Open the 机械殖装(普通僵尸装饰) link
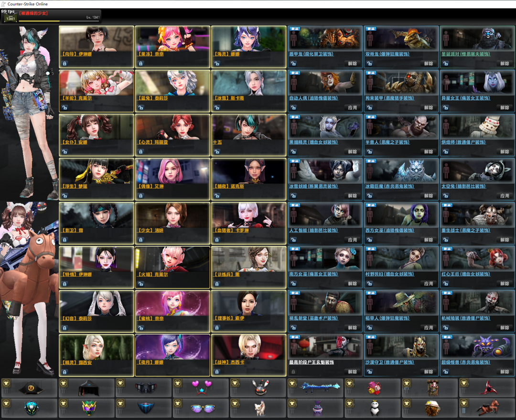This screenshot has height=420, width=516. point(466,318)
